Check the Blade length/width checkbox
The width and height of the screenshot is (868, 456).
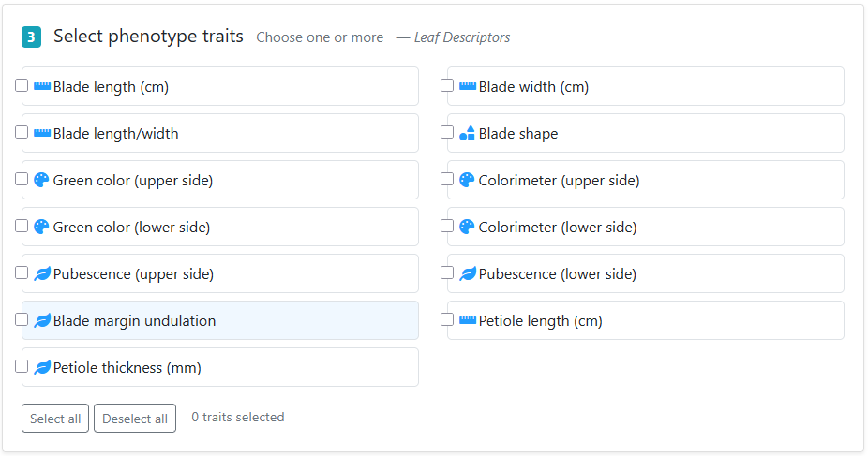tap(22, 133)
